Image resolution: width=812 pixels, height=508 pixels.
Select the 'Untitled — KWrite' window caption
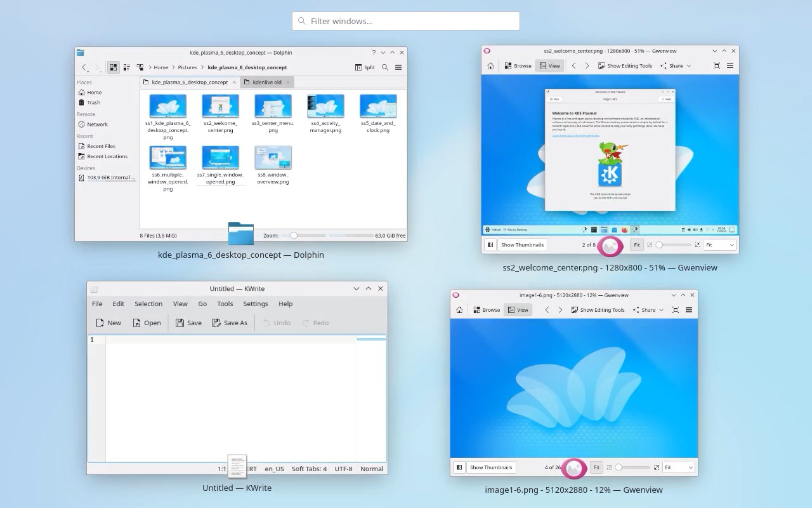[x=237, y=488]
